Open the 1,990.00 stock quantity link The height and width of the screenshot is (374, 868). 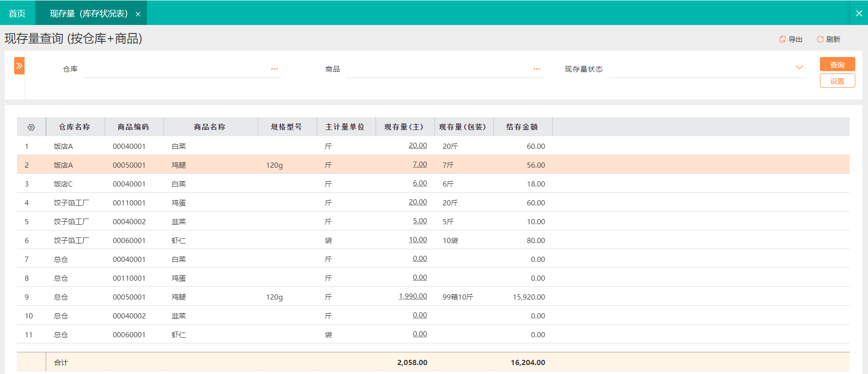pos(413,296)
